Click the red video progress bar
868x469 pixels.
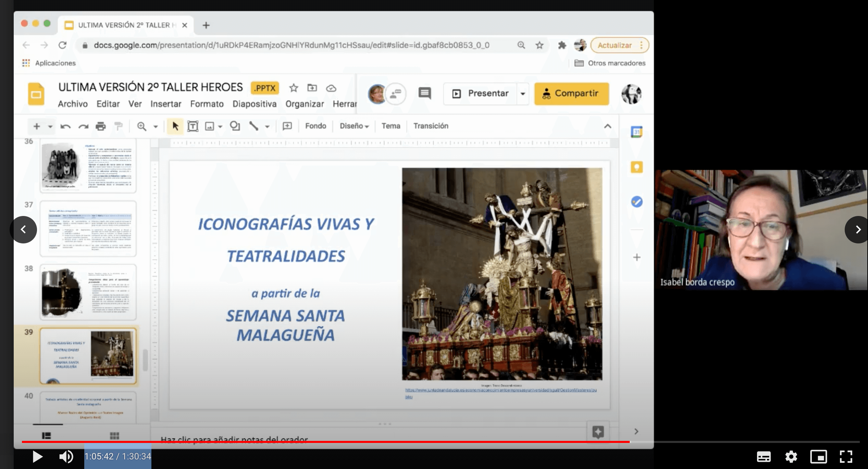[325, 442]
